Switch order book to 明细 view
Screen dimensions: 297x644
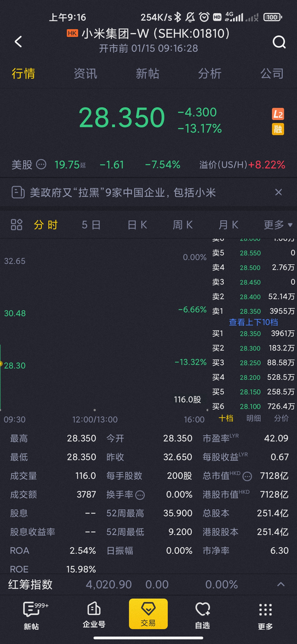[x=254, y=418]
